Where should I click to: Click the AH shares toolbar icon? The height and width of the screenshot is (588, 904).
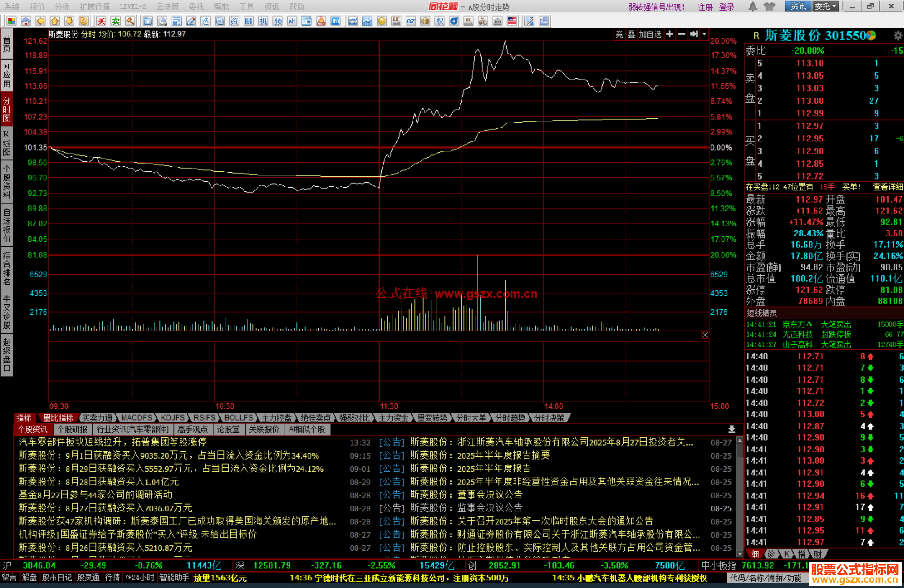[x=292, y=21]
